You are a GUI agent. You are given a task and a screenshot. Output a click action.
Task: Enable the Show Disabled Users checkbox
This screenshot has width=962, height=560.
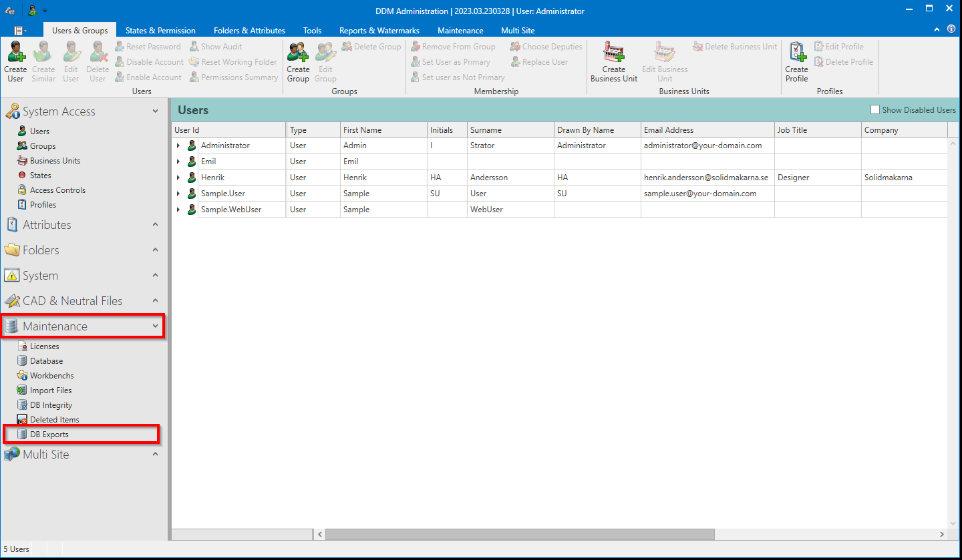pyautogui.click(x=874, y=109)
